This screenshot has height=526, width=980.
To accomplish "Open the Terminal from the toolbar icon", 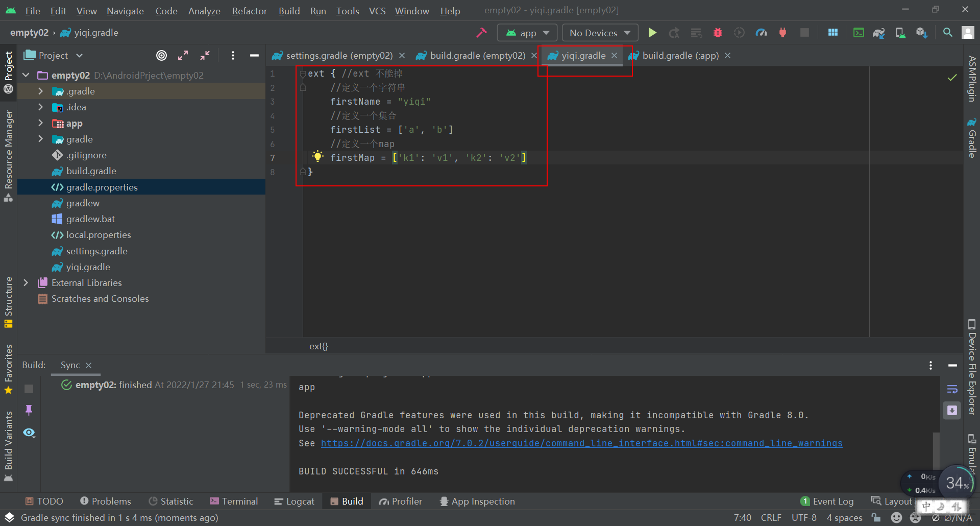I will point(859,32).
